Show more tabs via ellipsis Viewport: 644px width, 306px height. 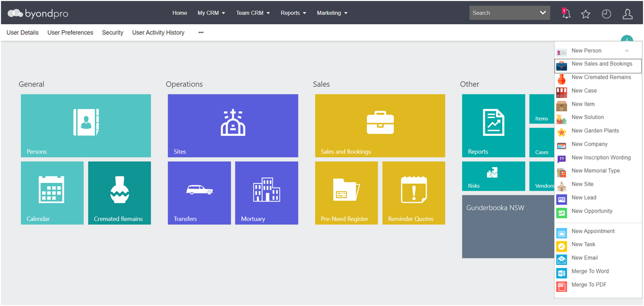(201, 32)
